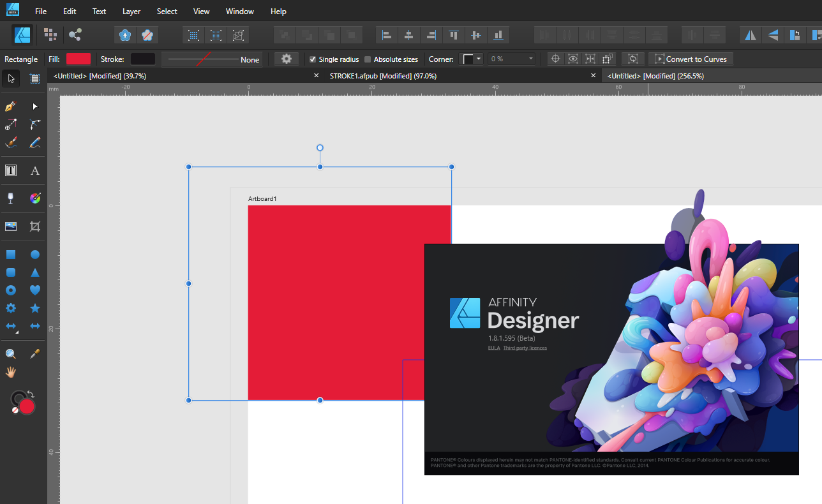Select the Rounded Rectangle tool
Image resolution: width=822 pixels, height=504 pixels.
(11, 272)
